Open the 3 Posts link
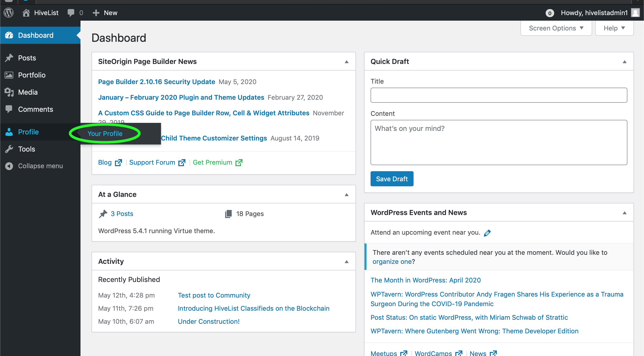 [122, 214]
